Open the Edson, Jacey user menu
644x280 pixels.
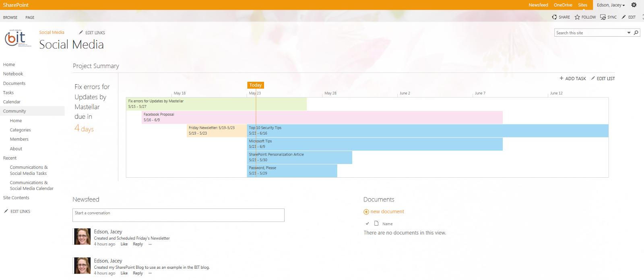[611, 5]
